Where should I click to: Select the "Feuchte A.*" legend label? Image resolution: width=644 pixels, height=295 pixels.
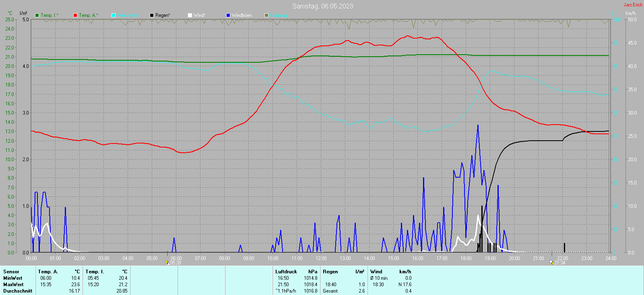(x=129, y=15)
